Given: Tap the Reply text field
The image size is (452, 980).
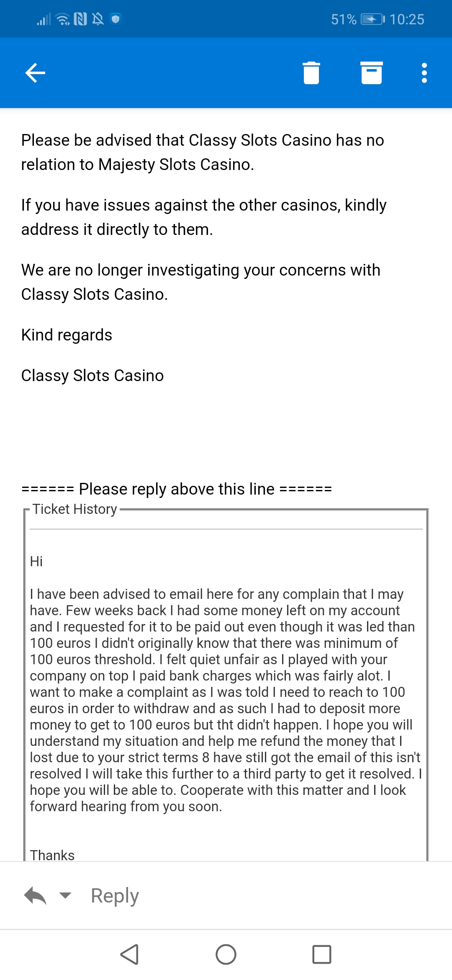Looking at the screenshot, I should 115,896.
